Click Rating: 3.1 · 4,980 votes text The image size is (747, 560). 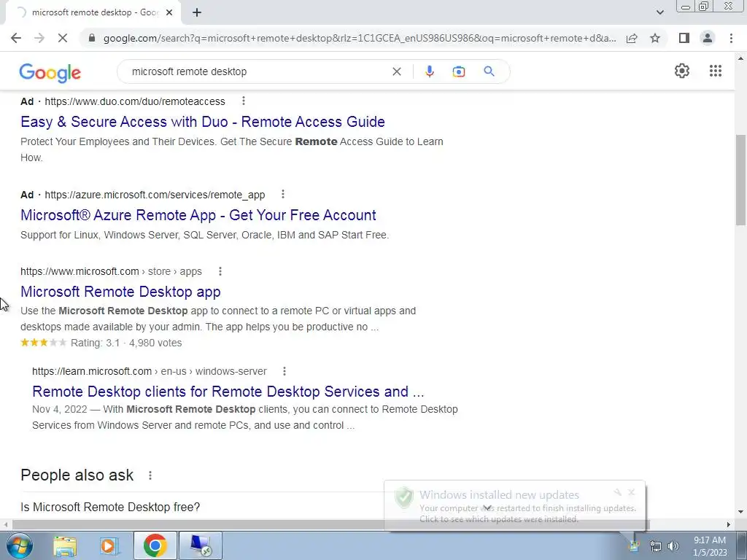pyautogui.click(x=126, y=343)
